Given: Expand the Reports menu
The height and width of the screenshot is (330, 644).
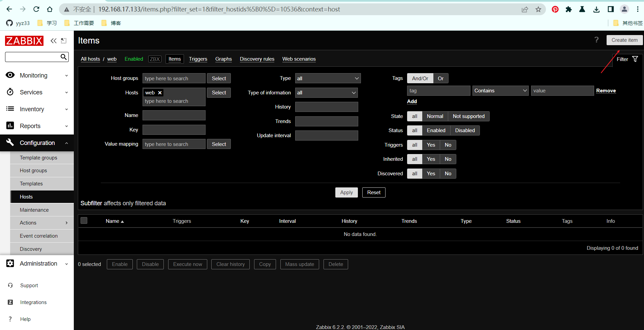Looking at the screenshot, I should click(x=66, y=126).
